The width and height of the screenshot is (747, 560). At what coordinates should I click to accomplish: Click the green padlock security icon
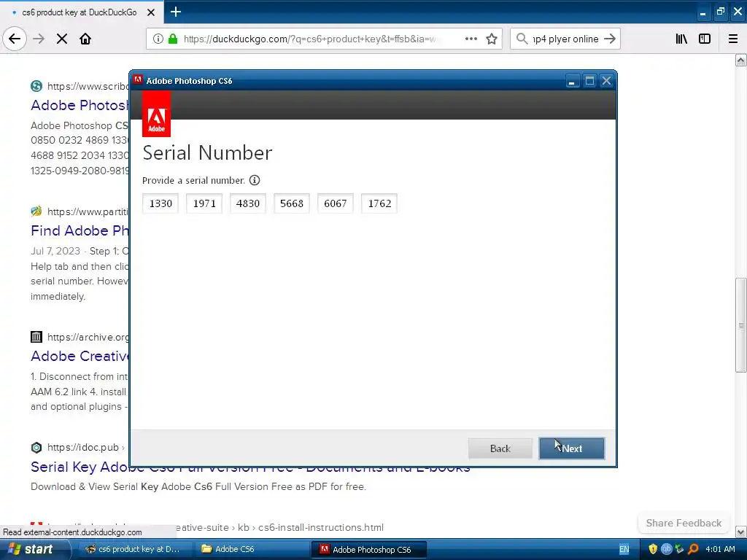tap(173, 39)
